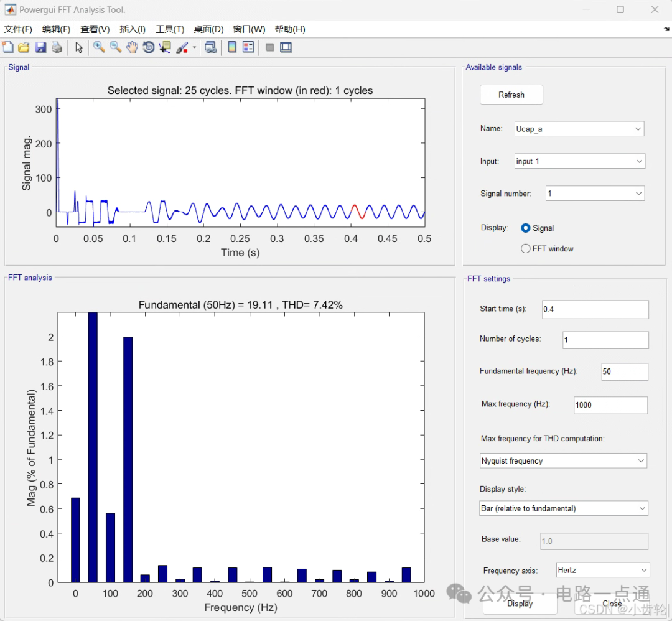Click the Print Figure icon
672x621 pixels.
coord(57,47)
